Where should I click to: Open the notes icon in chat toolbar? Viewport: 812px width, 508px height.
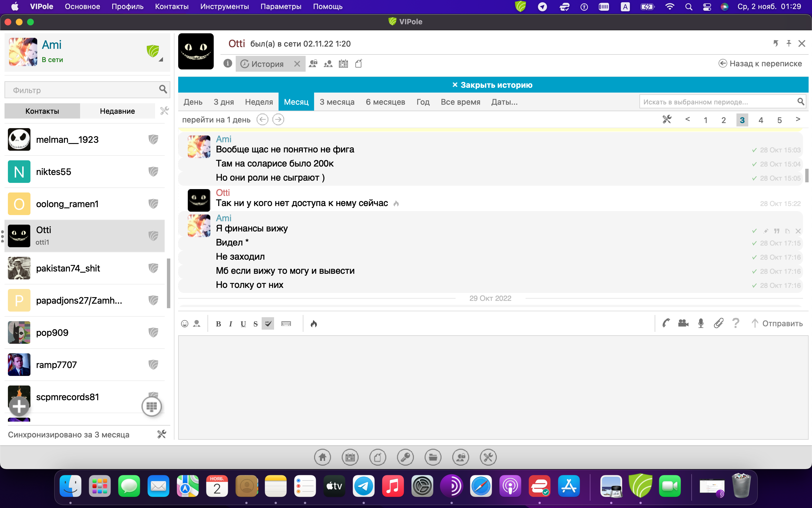tap(359, 63)
